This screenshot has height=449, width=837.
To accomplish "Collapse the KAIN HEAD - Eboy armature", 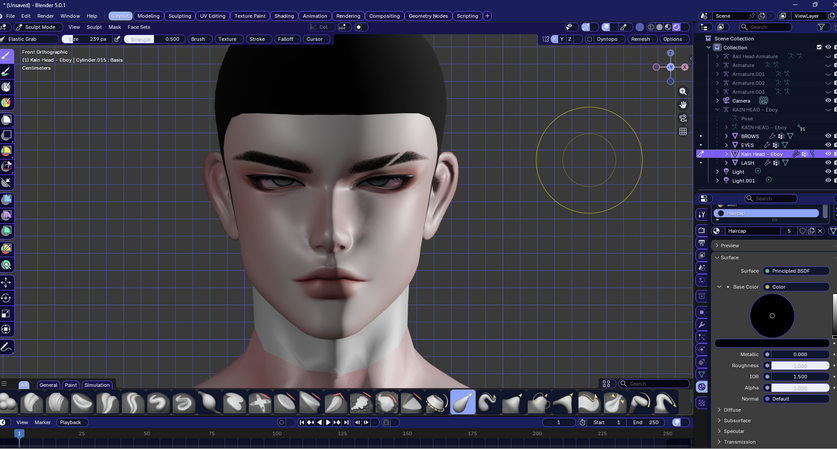I will [x=717, y=109].
